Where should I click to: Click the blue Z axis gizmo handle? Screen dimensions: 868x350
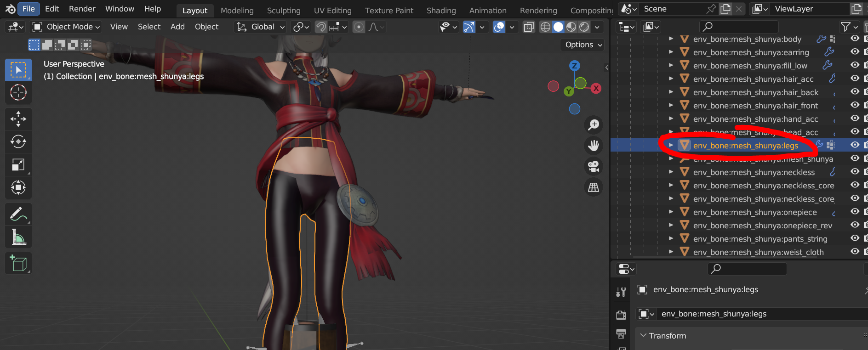click(574, 66)
